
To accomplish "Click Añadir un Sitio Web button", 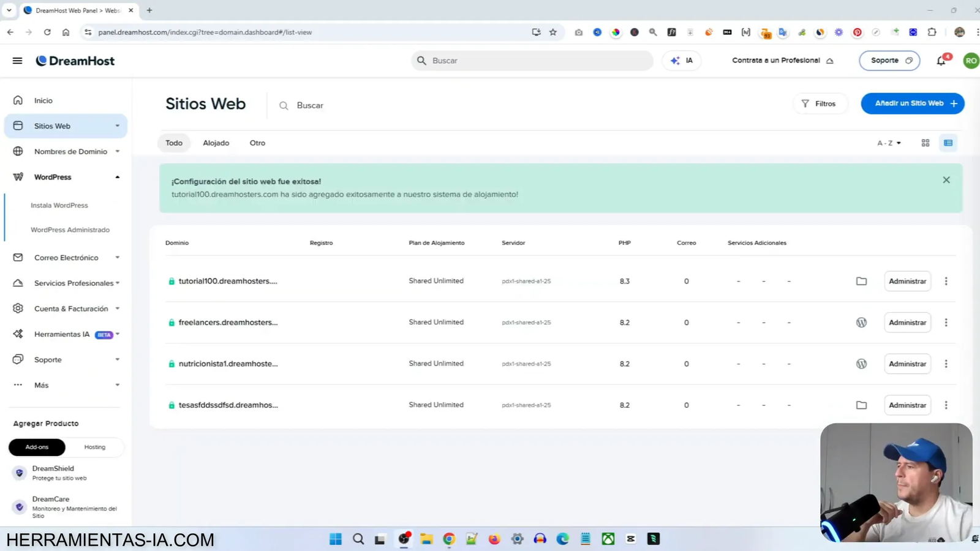I will tap(912, 103).
